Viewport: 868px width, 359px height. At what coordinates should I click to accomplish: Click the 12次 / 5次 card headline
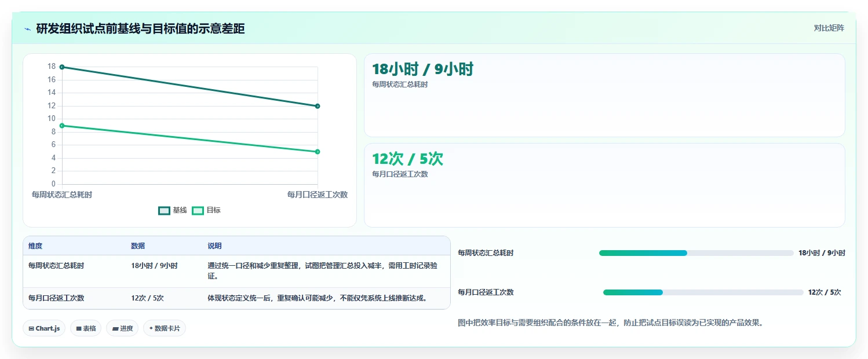click(x=407, y=159)
